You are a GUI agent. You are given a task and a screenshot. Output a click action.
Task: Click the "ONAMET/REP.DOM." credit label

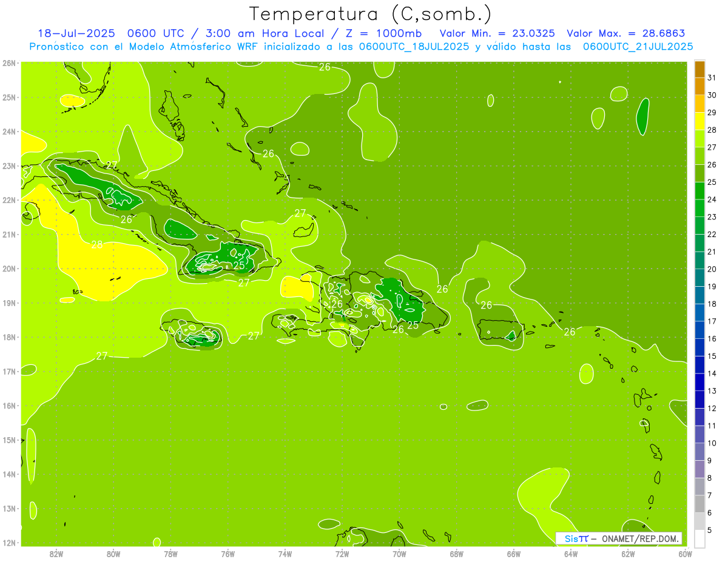point(640,538)
